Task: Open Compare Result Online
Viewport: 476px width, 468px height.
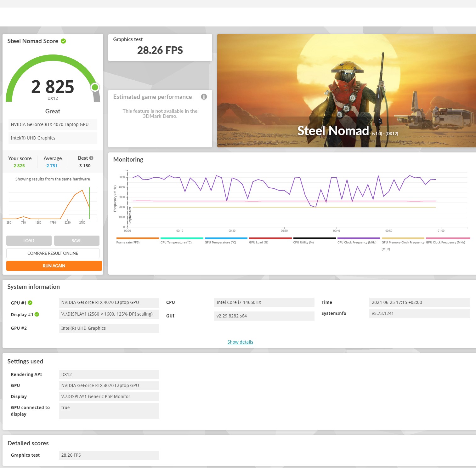Action: [53, 253]
